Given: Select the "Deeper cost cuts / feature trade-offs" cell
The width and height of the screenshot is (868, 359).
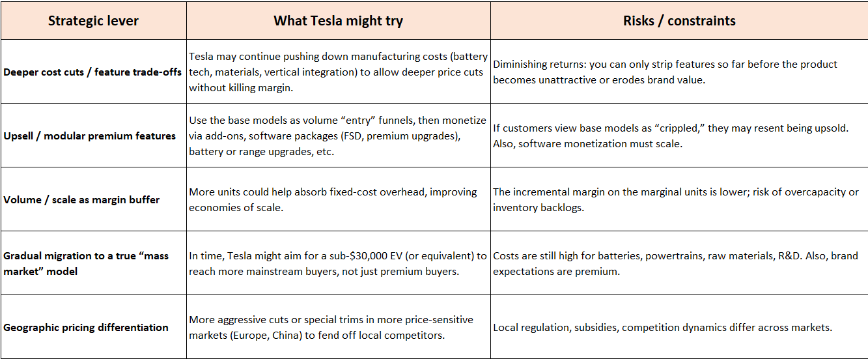Looking at the screenshot, I should pyautogui.click(x=93, y=72).
